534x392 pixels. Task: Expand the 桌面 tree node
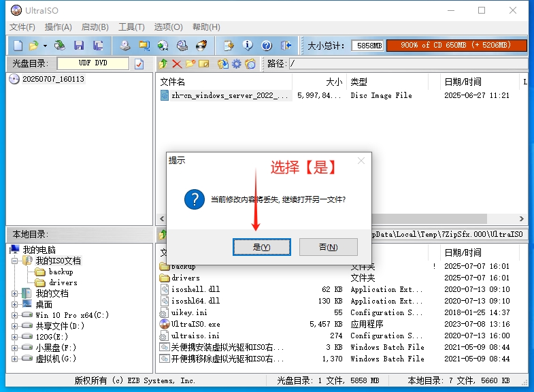(x=15, y=304)
